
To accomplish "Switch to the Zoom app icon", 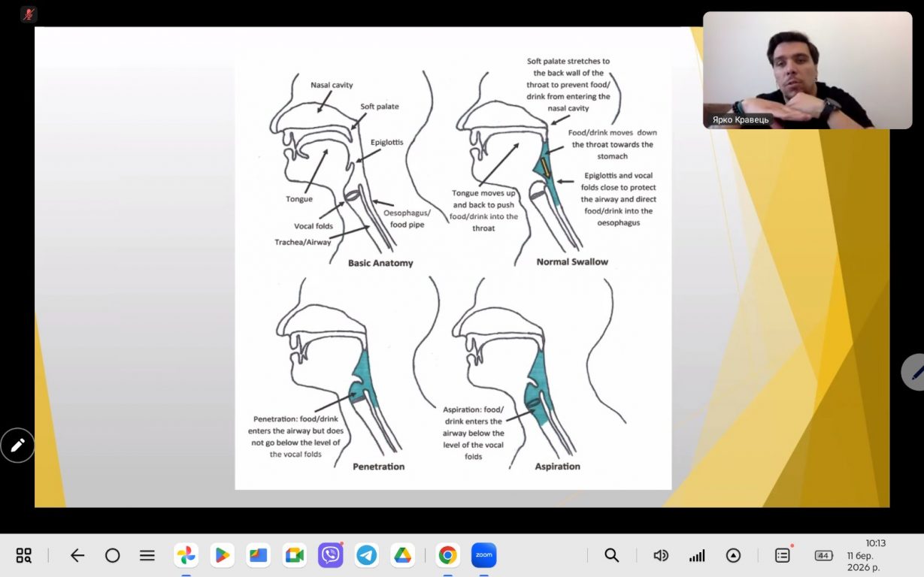I will click(x=483, y=555).
